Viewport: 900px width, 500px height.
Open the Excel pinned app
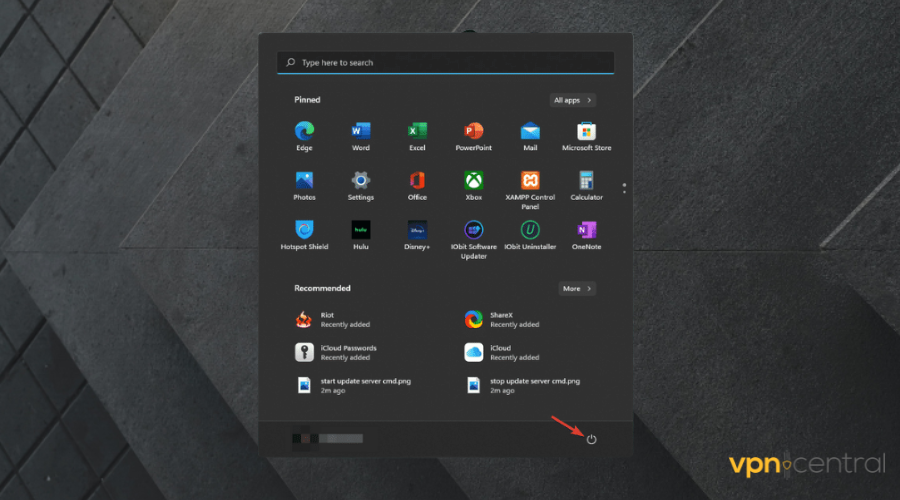[417, 132]
